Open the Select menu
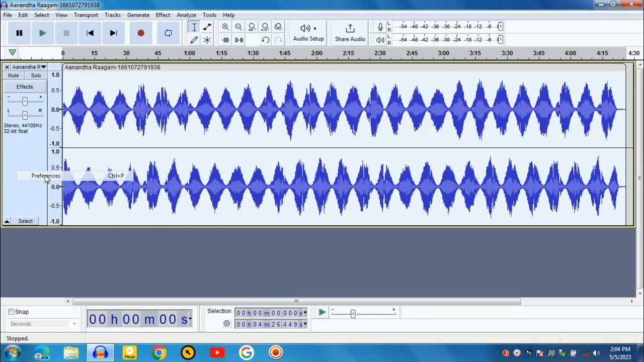Viewport: 644px width, 362px height. click(42, 15)
